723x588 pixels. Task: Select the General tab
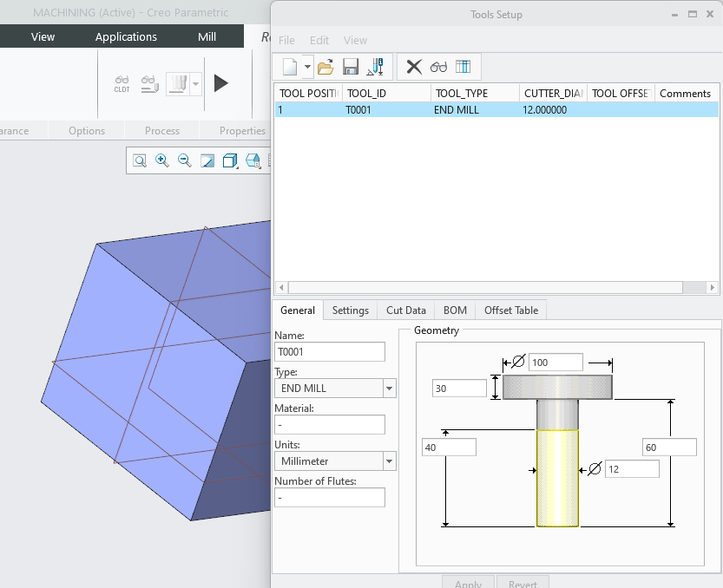[298, 310]
